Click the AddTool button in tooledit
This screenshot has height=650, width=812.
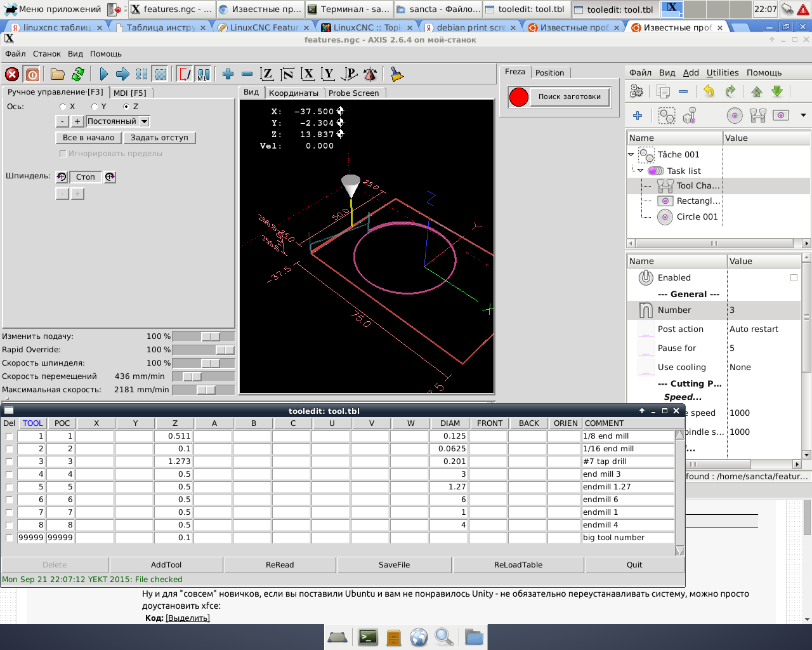(x=166, y=564)
